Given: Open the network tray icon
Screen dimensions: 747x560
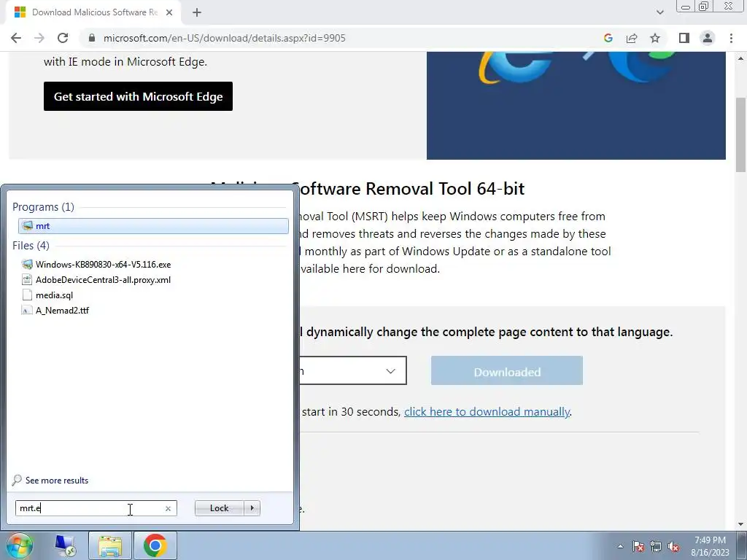Looking at the screenshot, I should coord(656,546).
